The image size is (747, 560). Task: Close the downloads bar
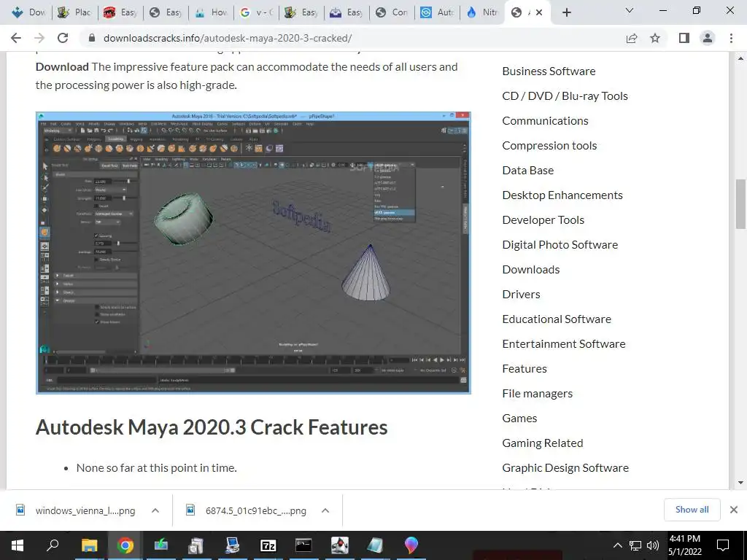pos(734,510)
